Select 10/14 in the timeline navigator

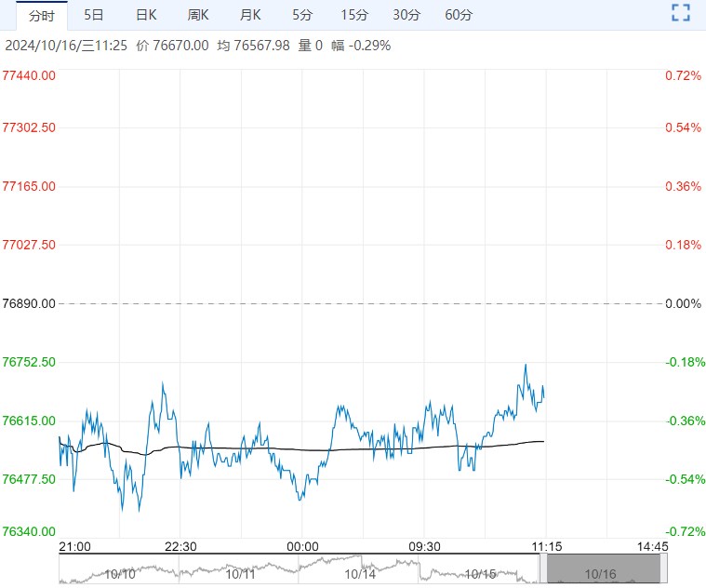pyautogui.click(x=360, y=575)
